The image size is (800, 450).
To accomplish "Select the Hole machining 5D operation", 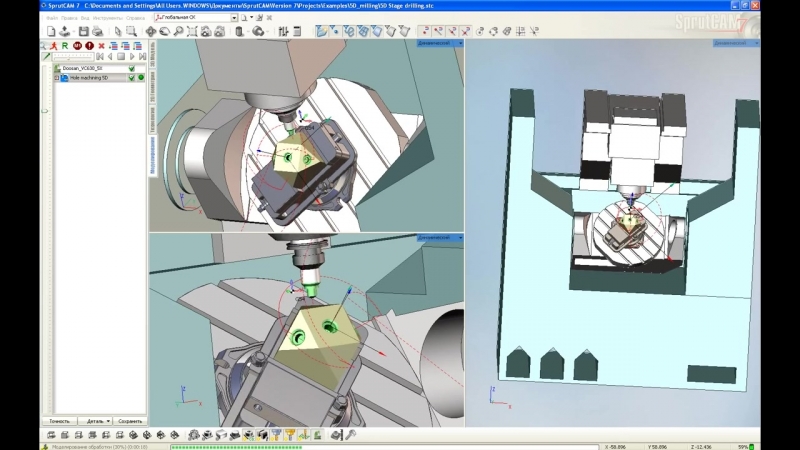I will [x=89, y=78].
